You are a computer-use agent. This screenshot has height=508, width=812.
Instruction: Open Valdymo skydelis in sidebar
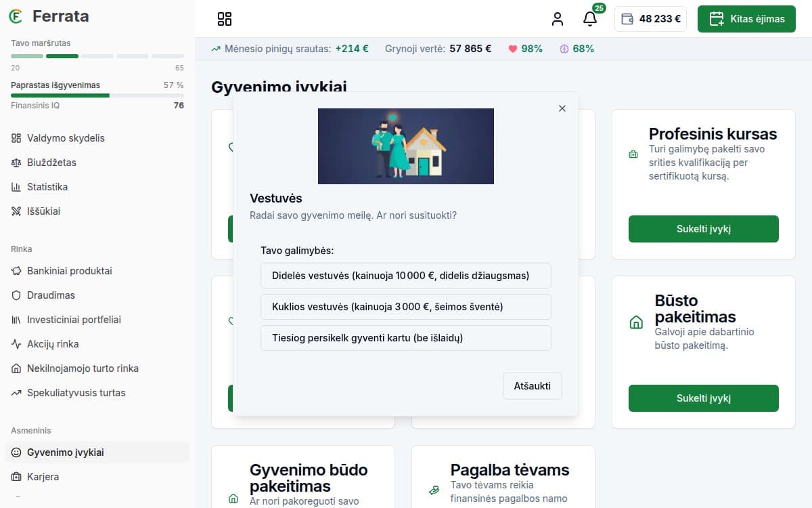pyautogui.click(x=97, y=138)
